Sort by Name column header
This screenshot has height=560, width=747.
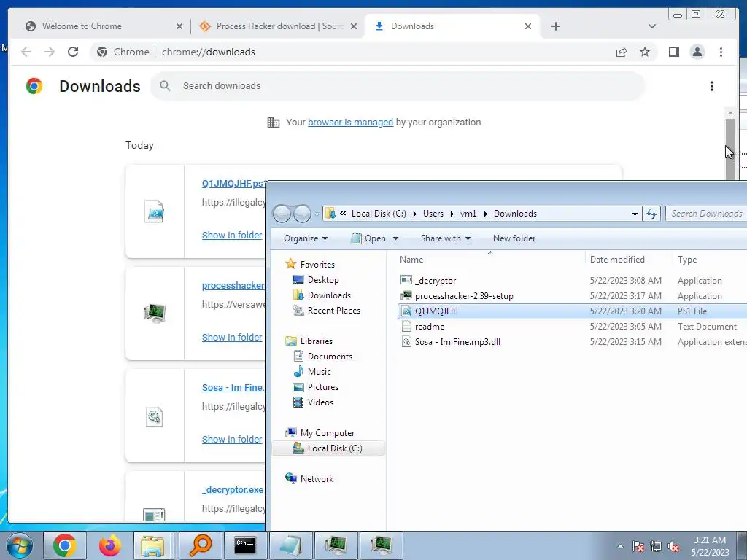tap(489, 260)
